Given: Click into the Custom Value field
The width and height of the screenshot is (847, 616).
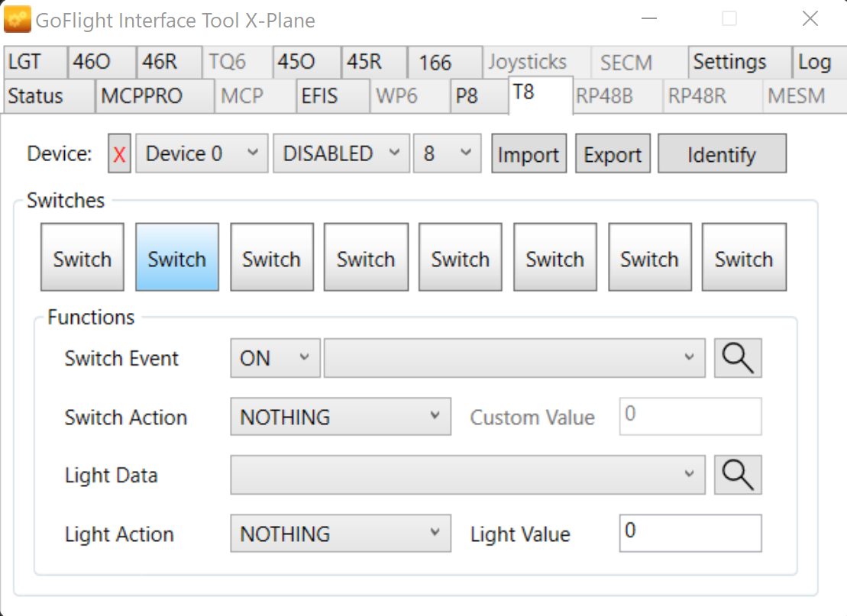Looking at the screenshot, I should (690, 416).
